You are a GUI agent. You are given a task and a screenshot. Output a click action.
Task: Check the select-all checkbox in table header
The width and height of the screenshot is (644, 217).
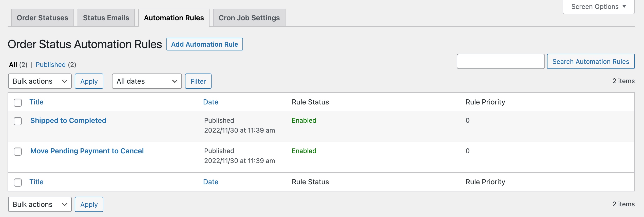pos(17,102)
